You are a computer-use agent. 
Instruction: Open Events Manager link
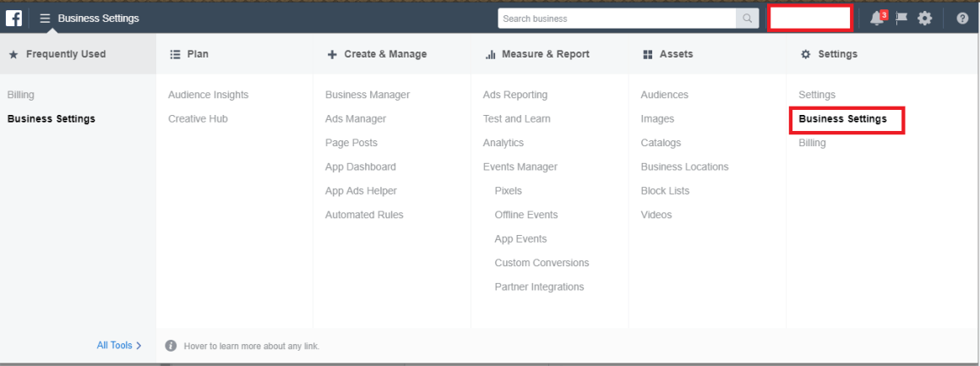point(520,167)
